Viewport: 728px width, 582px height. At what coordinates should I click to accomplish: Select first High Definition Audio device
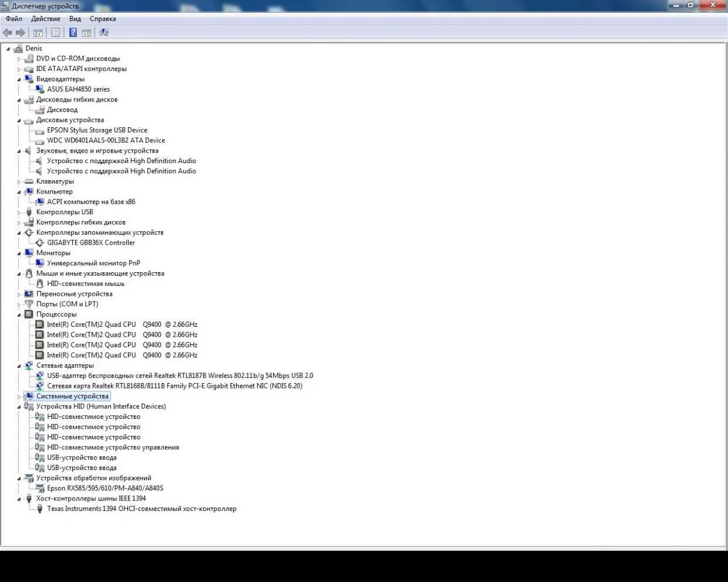122,161
